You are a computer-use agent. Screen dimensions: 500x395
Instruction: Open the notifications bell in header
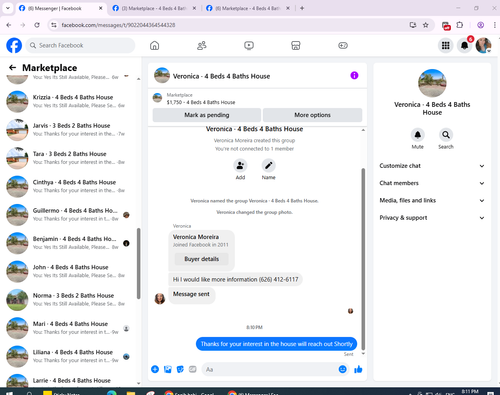coord(464,45)
